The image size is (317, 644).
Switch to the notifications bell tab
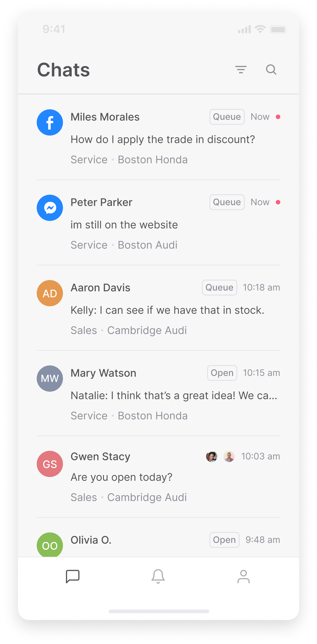click(x=158, y=576)
